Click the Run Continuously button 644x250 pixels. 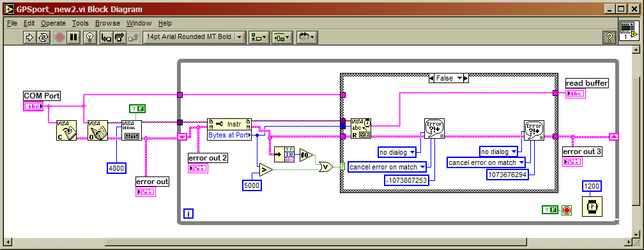43,38
